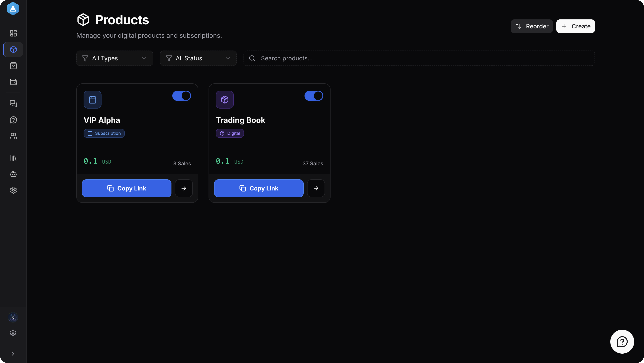This screenshot has width=644, height=363.
Task: Open the shopping bag orders icon
Action: click(x=13, y=66)
